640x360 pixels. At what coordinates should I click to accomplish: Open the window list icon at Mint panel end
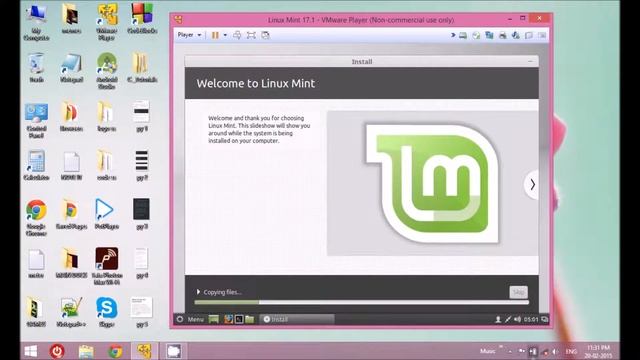click(544, 319)
